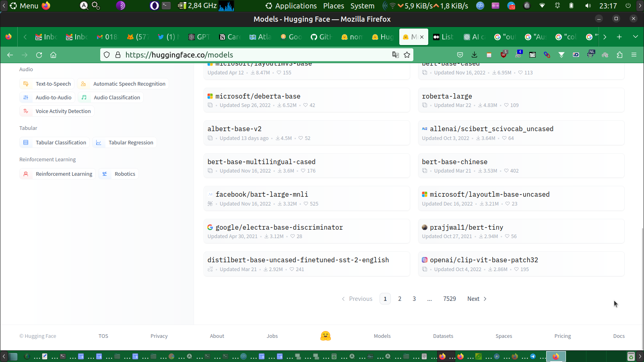Switch to the GPT tab

200,37
